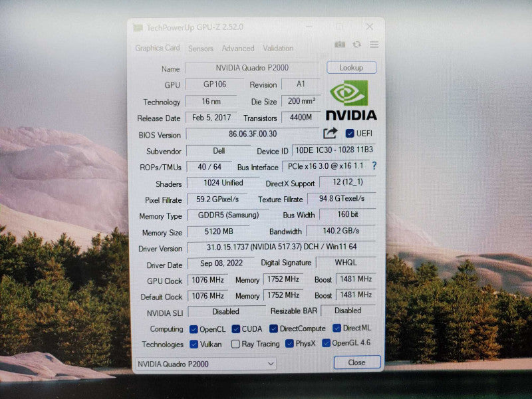Toggle the OpenCL checkbox
532x399 pixels.
(194, 329)
